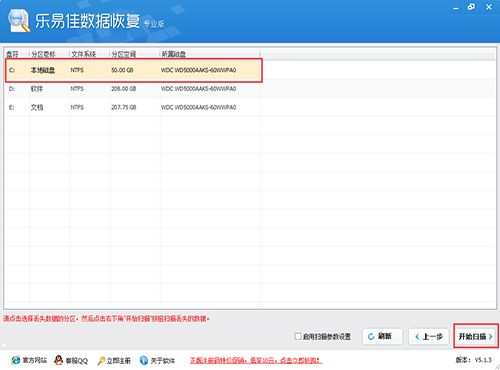The width and height of the screenshot is (500, 370).
Task: Click the 207.75 GB partition size
Action: [x=124, y=107]
